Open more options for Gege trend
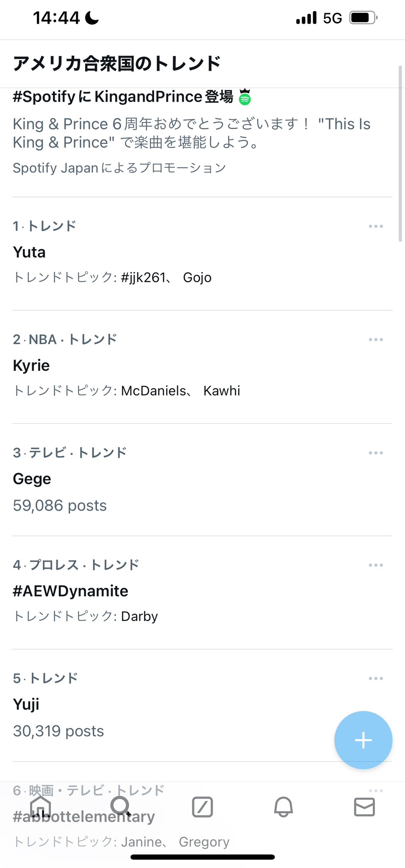 pyautogui.click(x=376, y=453)
